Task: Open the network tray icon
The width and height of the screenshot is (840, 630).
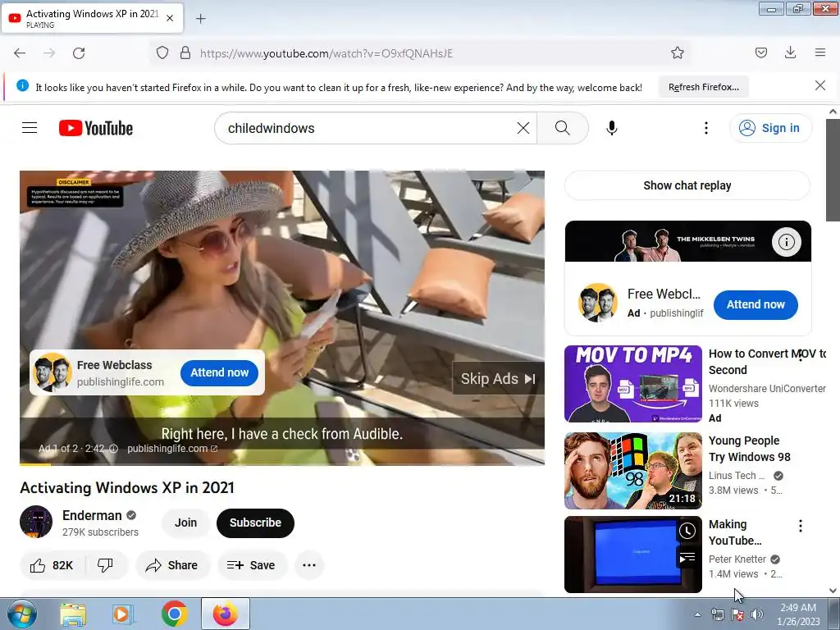Action: (717, 615)
